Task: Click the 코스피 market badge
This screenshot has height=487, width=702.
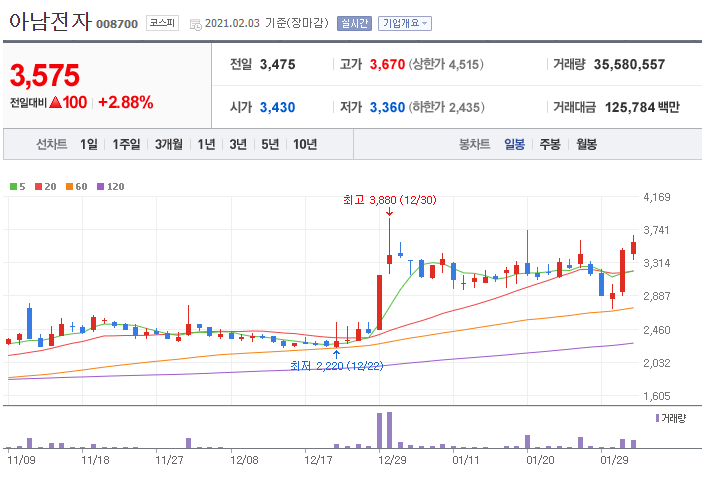Action: tap(162, 23)
